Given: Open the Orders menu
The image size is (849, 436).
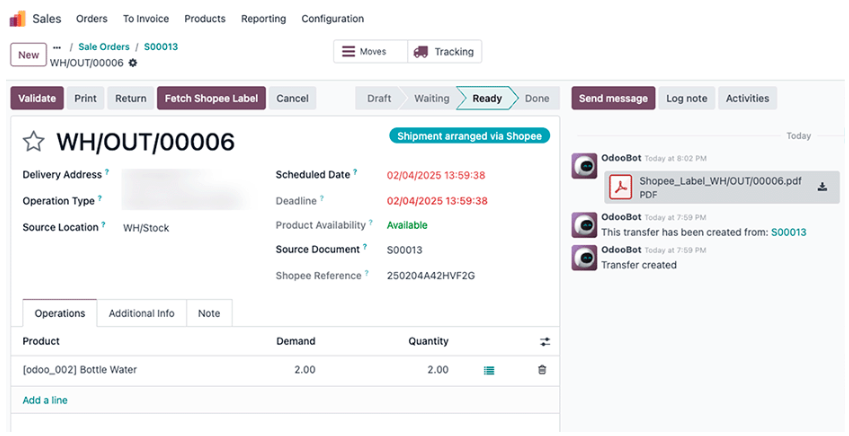Looking at the screenshot, I should click(x=92, y=19).
